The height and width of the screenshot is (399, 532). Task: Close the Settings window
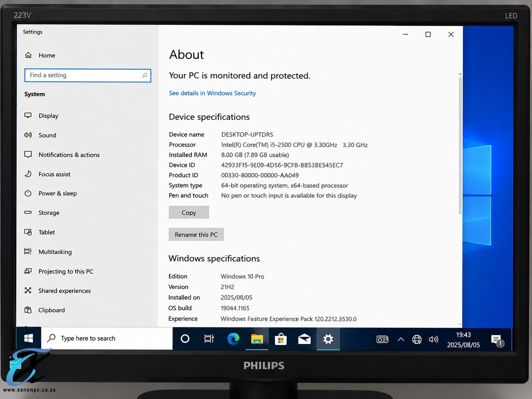(x=451, y=35)
